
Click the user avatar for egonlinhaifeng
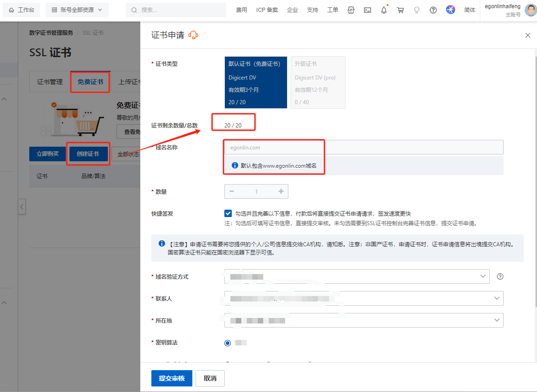point(530,10)
